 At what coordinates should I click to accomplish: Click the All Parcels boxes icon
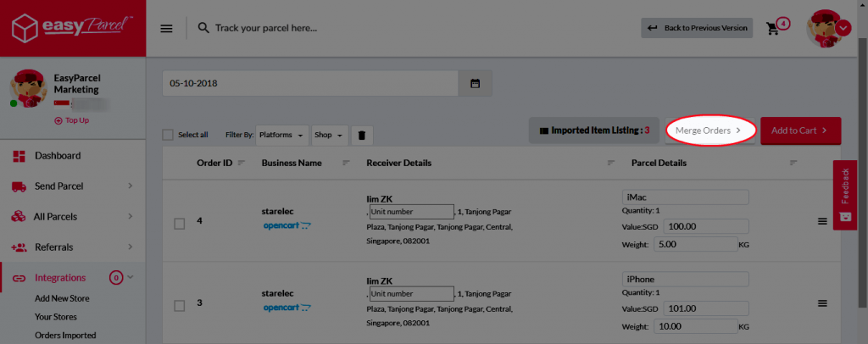point(19,217)
